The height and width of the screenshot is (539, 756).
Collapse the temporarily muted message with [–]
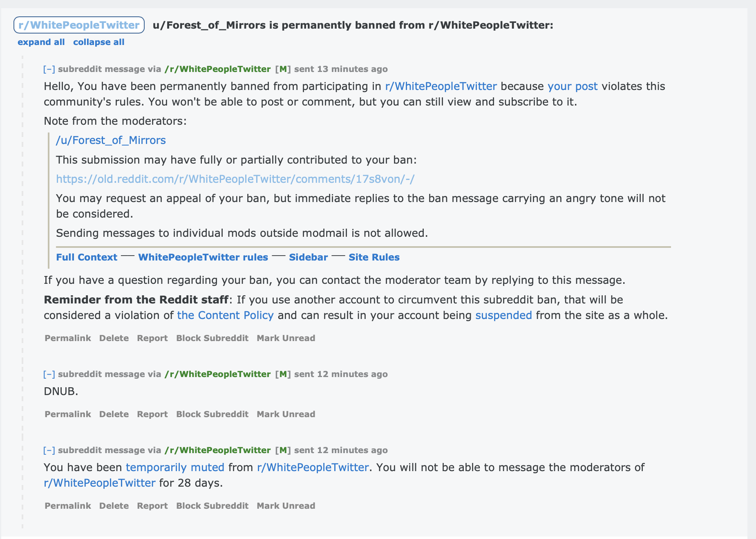click(x=49, y=450)
